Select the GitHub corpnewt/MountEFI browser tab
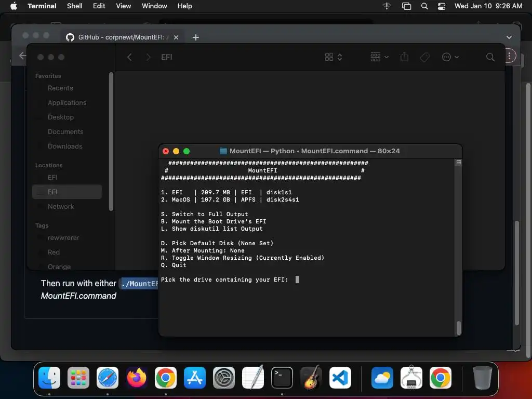Image resolution: width=532 pixels, height=399 pixels. click(122, 37)
